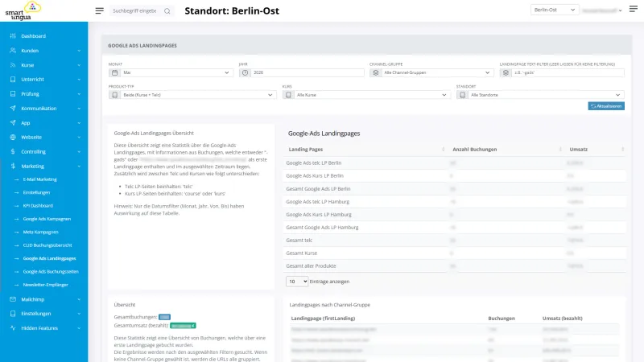Click the Unterricht book icon

13,79
